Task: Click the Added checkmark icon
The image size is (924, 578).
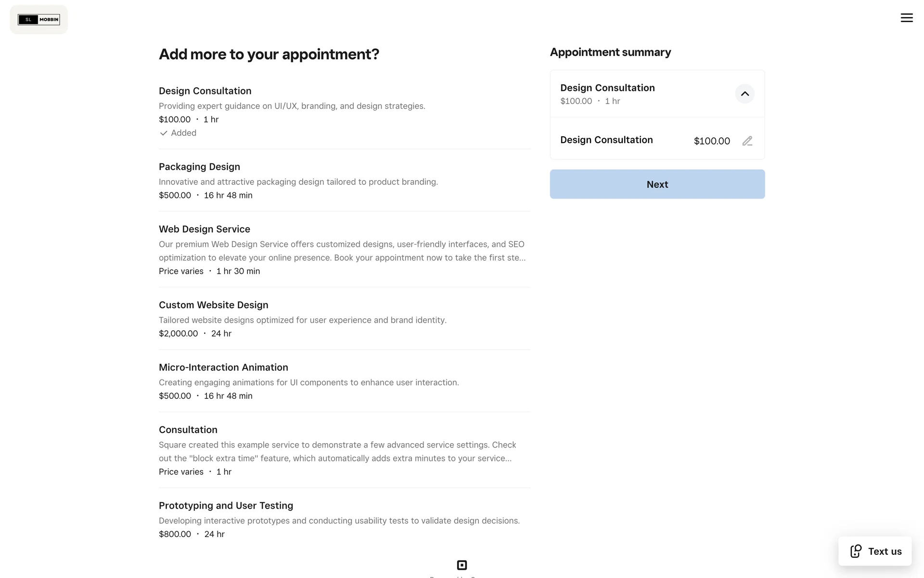Action: pyautogui.click(x=164, y=133)
